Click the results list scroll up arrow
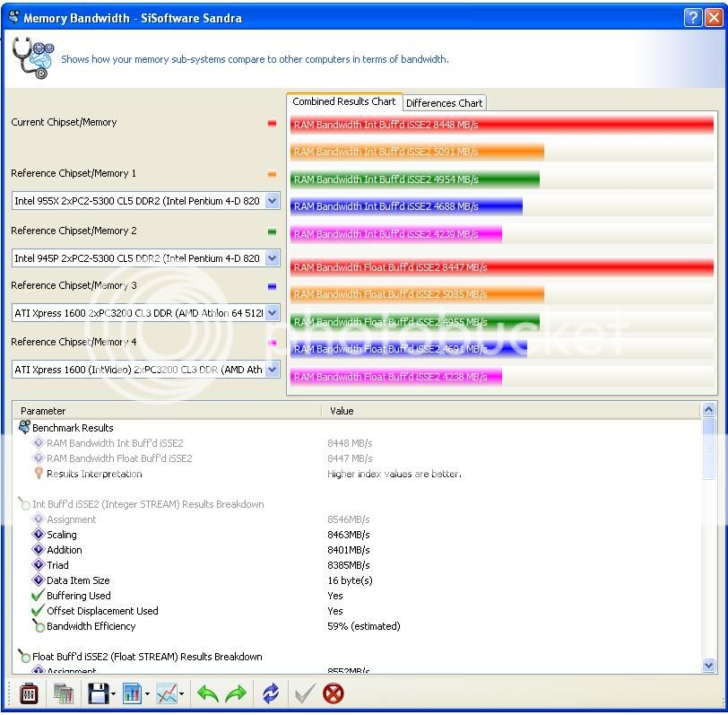The width and height of the screenshot is (728, 715). [708, 410]
